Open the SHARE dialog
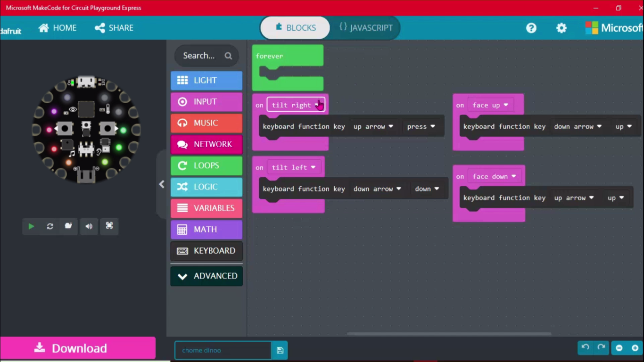644x362 pixels. 114,28
